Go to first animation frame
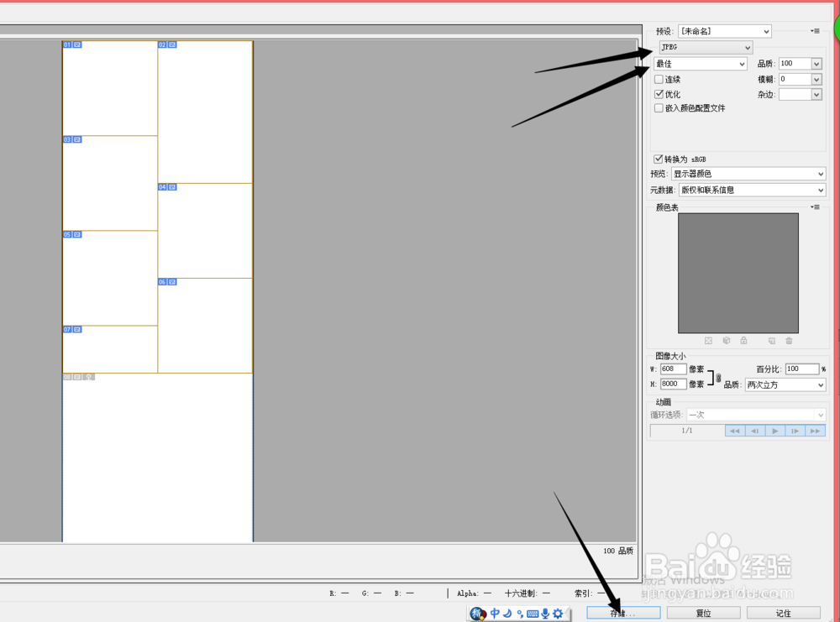The height and width of the screenshot is (622, 840). tap(735, 431)
